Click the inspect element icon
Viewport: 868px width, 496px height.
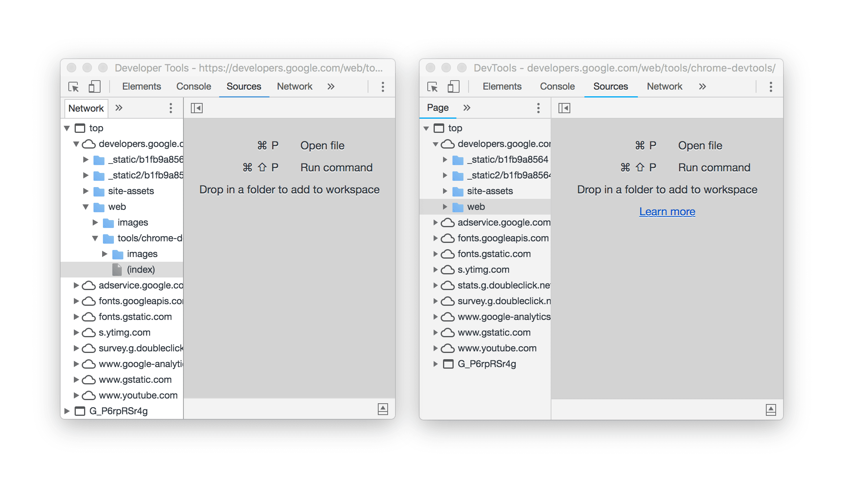[74, 86]
